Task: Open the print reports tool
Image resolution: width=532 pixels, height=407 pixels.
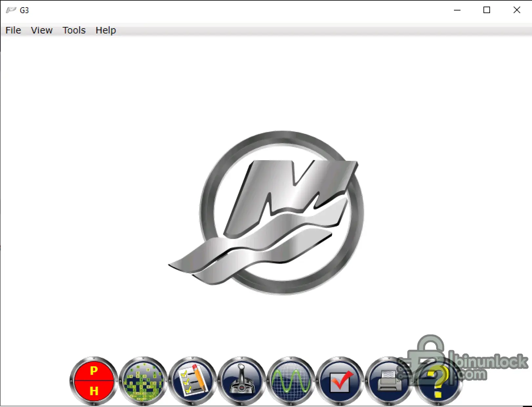Action: pos(390,382)
